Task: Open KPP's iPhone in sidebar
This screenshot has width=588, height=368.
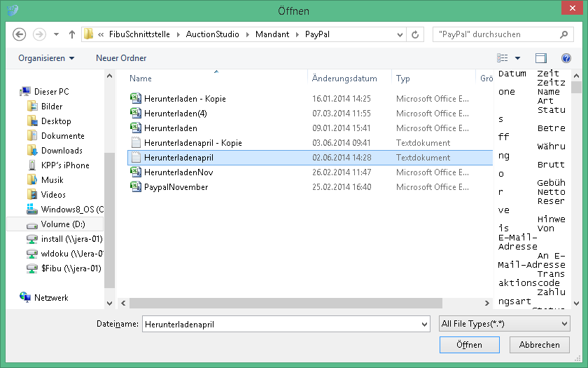Action: click(x=64, y=165)
